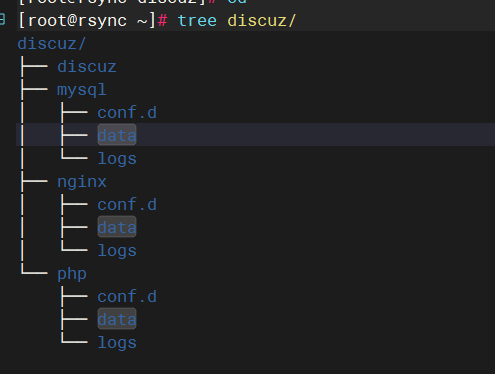Click the 'mysql' directory entry
495x374 pixels.
[82, 90]
